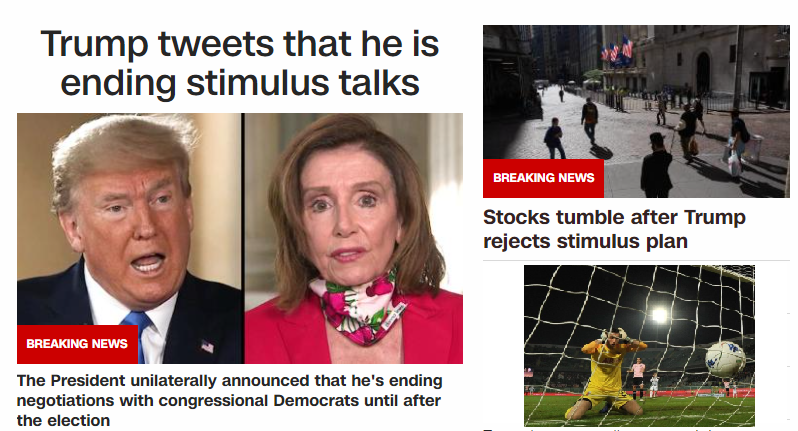The height and width of the screenshot is (431, 798).
Task: Click the American flags on the building
Action: pyautogui.click(x=616, y=50)
